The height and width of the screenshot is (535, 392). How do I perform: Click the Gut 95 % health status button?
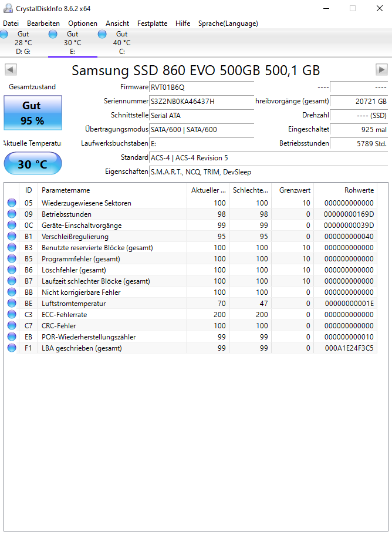tap(33, 113)
